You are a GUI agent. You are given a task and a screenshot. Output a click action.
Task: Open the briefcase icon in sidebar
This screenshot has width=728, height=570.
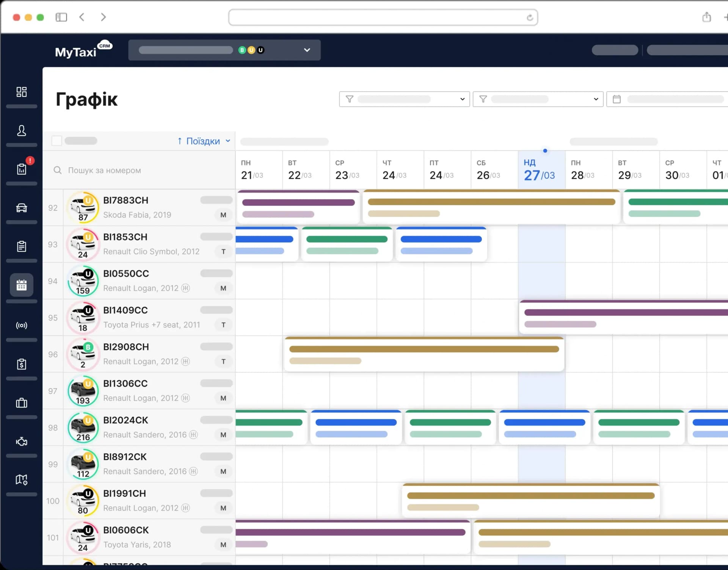[22, 402]
